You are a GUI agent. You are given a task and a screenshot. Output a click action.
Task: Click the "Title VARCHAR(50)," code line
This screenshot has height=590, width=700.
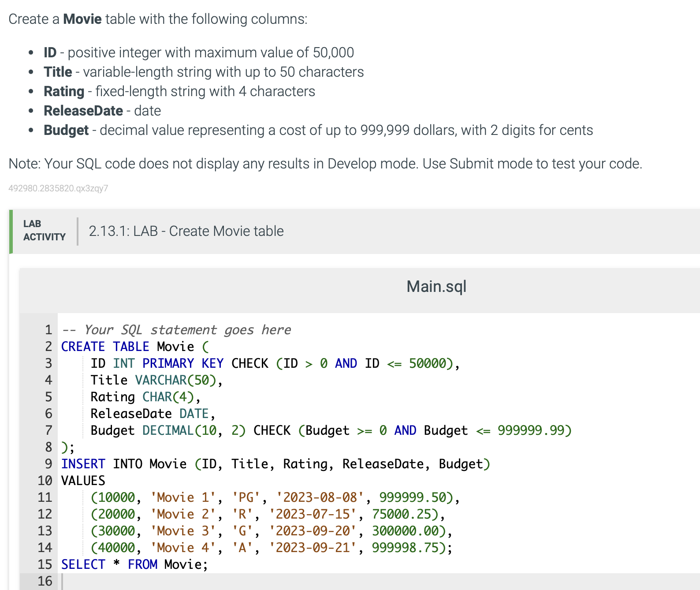156,380
